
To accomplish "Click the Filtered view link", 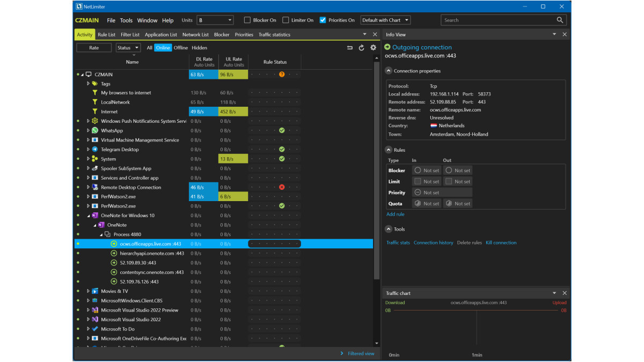I will coord(361,353).
